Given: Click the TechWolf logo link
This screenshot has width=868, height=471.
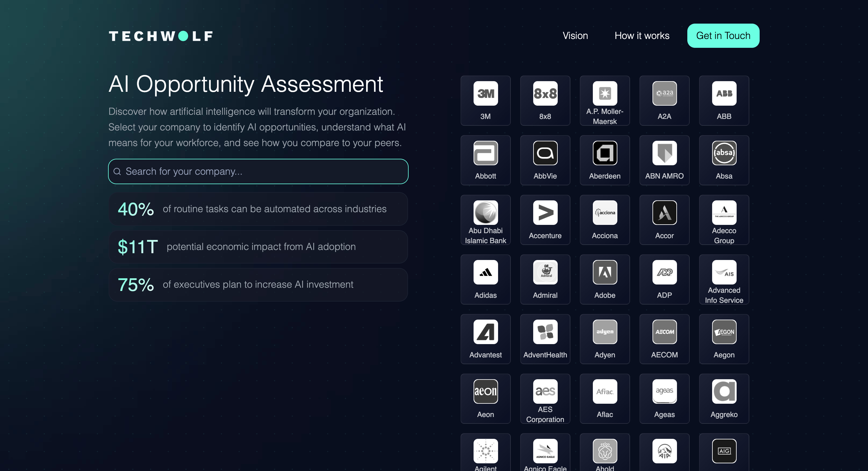Looking at the screenshot, I should [x=160, y=36].
